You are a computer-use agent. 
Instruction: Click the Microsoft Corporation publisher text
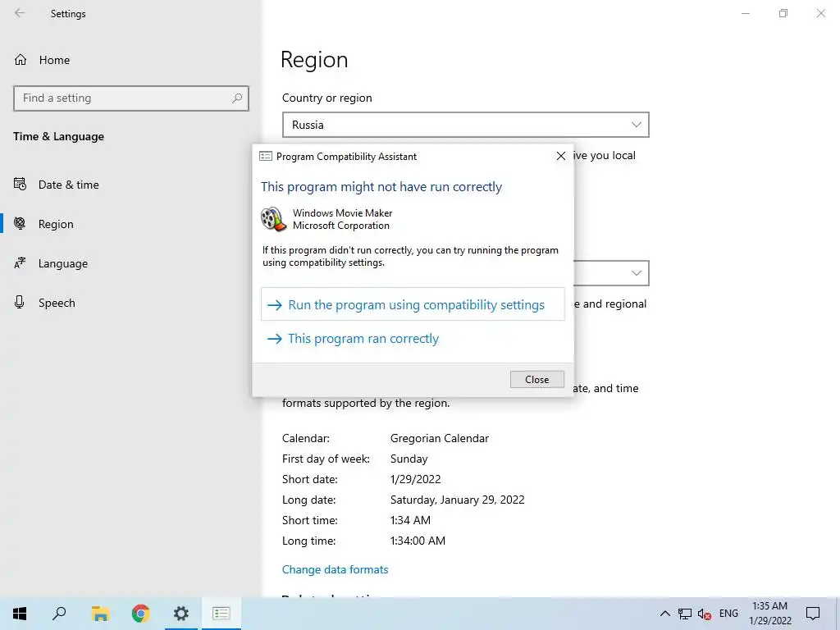click(340, 226)
